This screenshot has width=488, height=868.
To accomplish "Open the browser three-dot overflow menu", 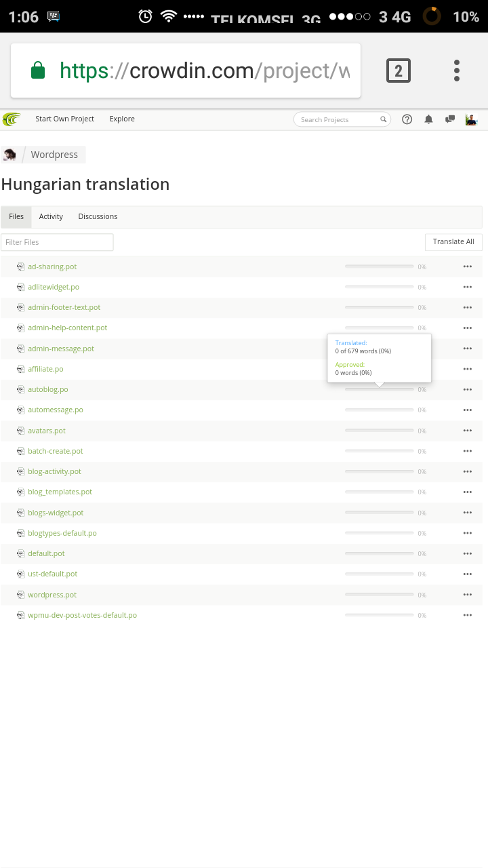I will 457,71.
